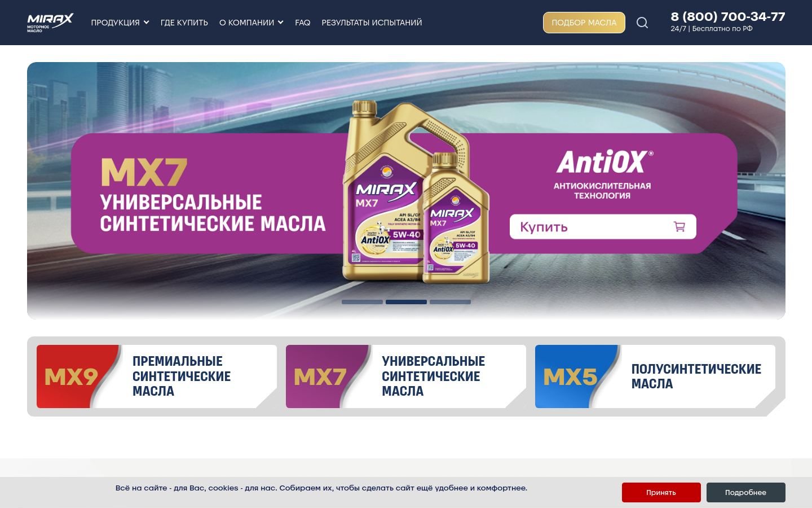Open the FAQ menu item

[303, 23]
